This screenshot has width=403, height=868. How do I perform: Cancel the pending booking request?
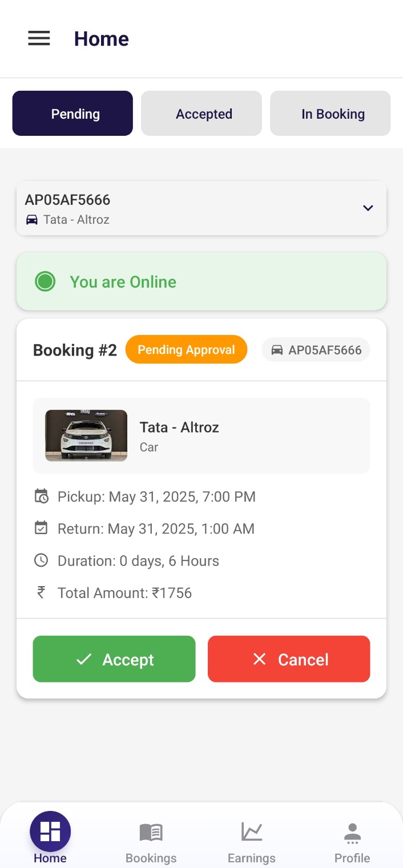[x=289, y=659]
